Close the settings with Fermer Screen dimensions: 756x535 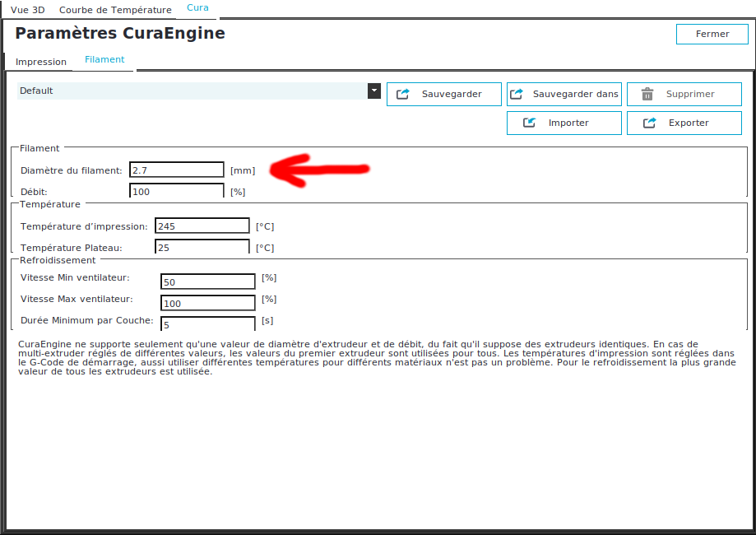712,34
